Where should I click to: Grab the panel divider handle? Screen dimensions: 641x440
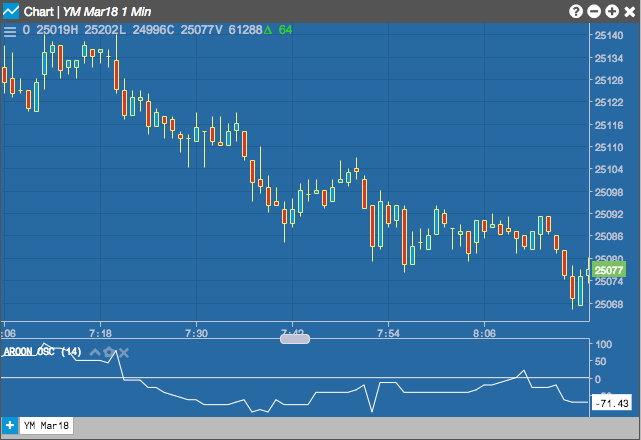point(295,339)
